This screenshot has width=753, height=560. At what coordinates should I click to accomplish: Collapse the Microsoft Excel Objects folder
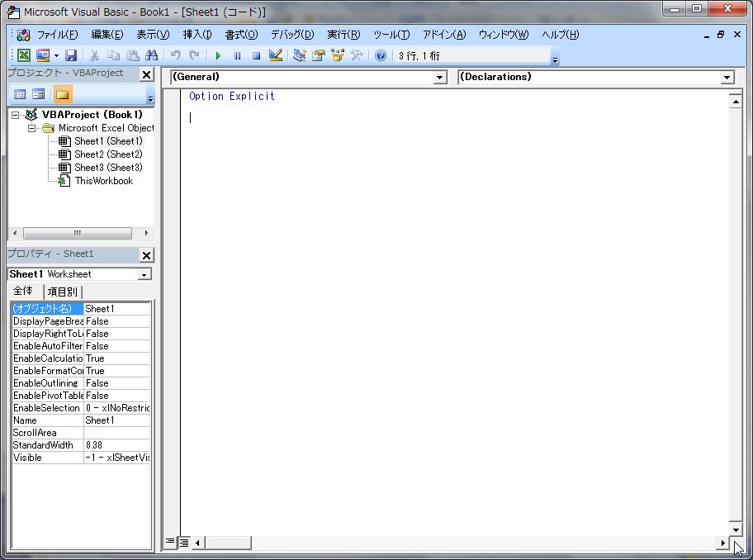pos(31,128)
